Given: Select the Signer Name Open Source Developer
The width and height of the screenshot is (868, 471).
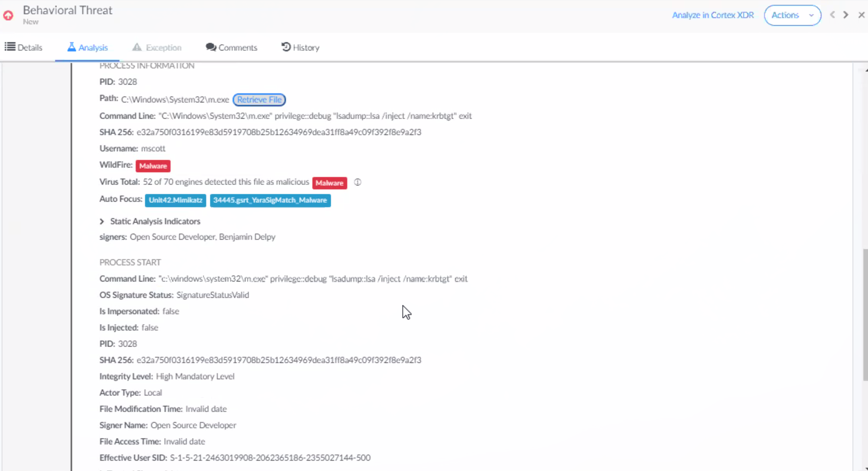Looking at the screenshot, I should pos(194,425).
